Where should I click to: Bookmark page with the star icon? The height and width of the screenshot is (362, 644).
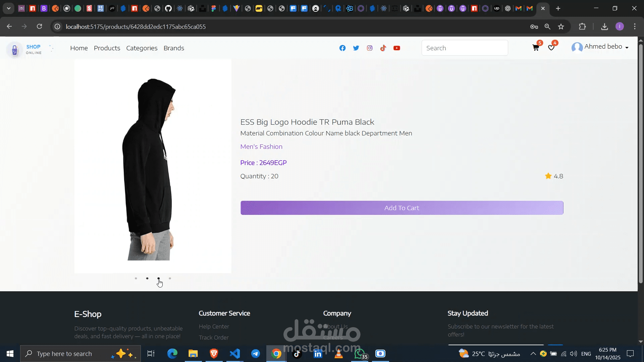[561, 26]
